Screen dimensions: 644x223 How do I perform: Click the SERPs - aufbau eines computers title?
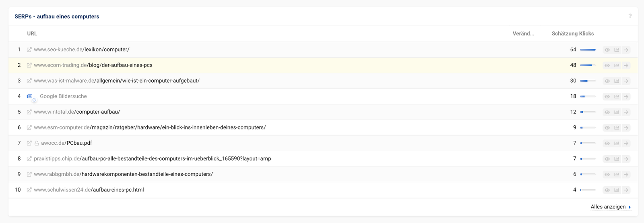(57, 17)
